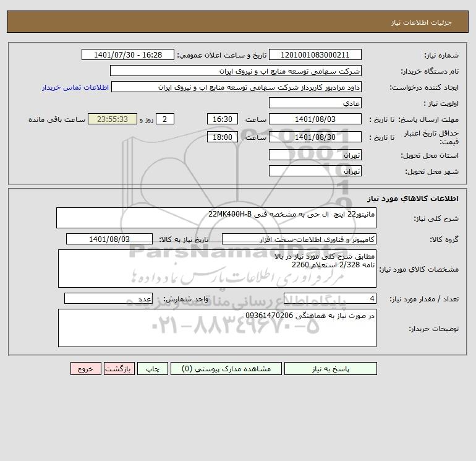Click the حداقل تاریخ اعتبار قیمت label
This screenshot has width=476, height=461.
431,137
